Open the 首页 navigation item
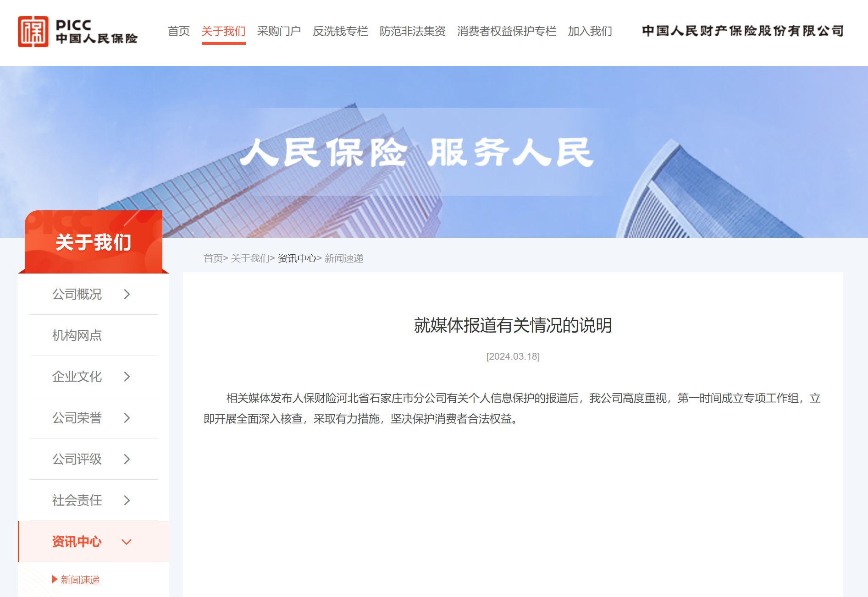Viewport: 868px width, 597px height. (x=179, y=31)
